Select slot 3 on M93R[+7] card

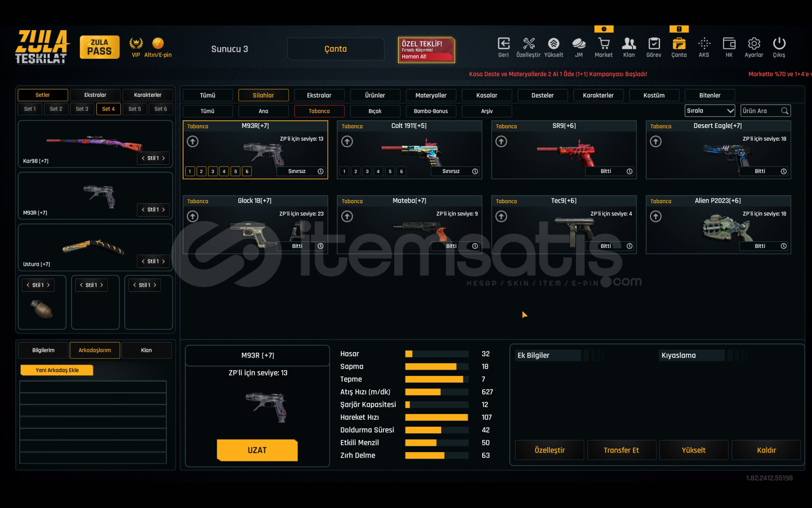coord(213,171)
